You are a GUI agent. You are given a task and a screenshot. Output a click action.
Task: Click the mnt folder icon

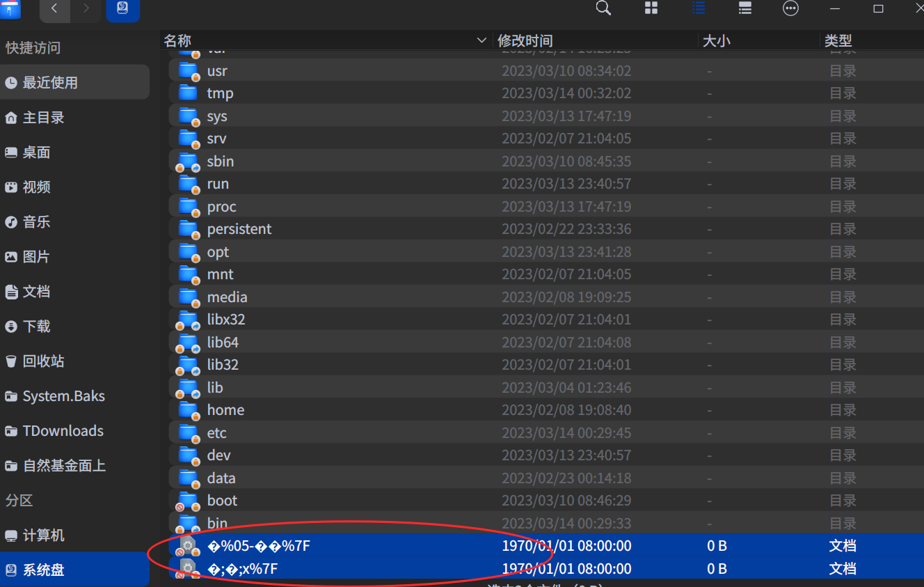tap(188, 274)
